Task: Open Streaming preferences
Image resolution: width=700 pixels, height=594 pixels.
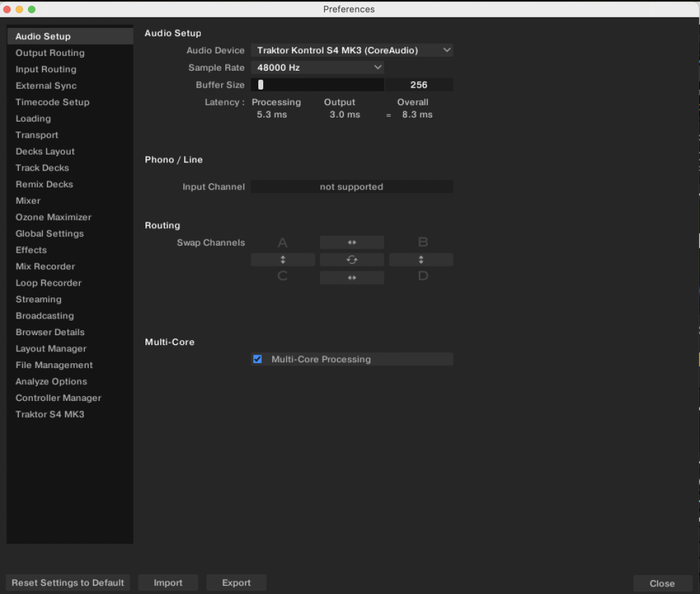Action: (x=70, y=299)
